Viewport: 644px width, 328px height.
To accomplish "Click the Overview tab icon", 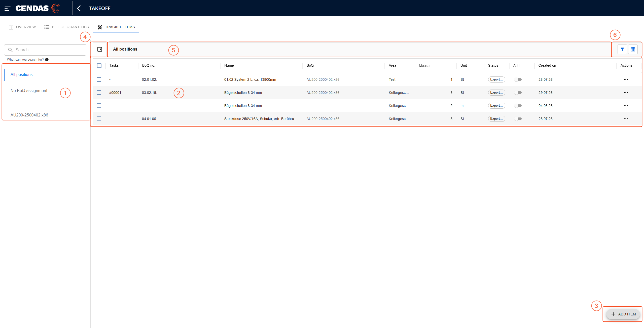I will click(x=11, y=27).
